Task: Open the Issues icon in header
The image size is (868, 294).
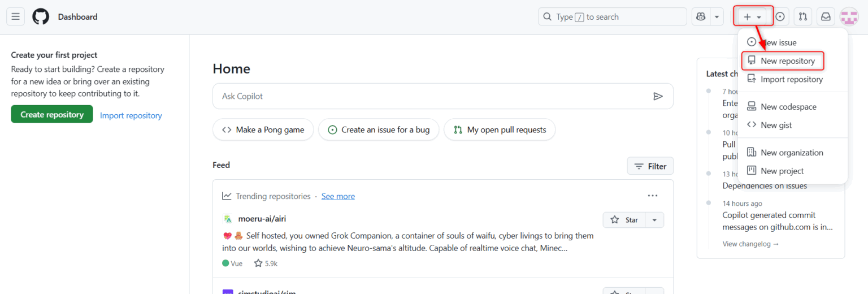Action: (780, 17)
